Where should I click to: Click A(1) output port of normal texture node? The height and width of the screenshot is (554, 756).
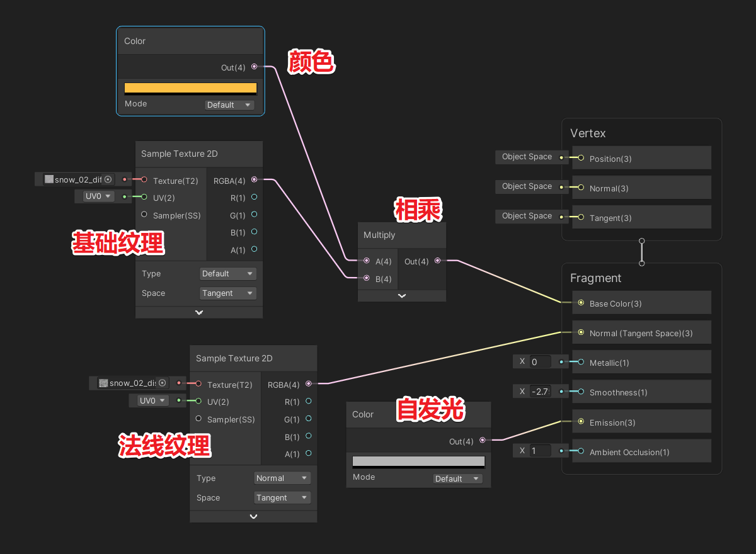308,453
